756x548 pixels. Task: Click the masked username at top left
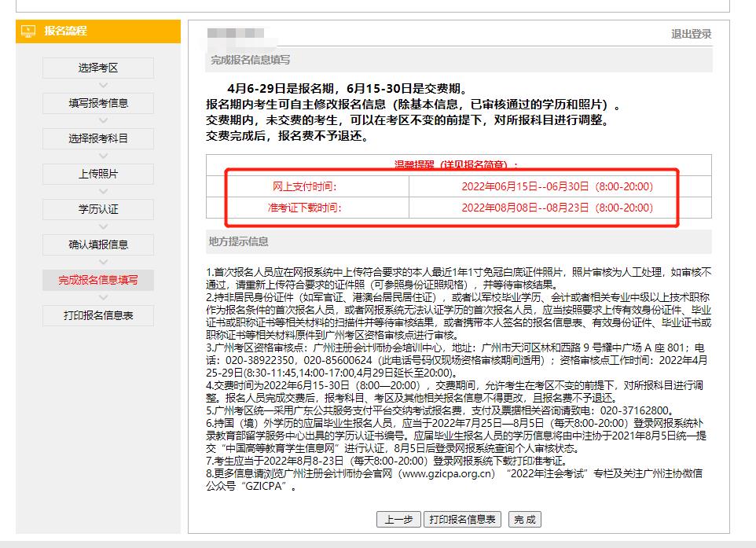click(236, 35)
